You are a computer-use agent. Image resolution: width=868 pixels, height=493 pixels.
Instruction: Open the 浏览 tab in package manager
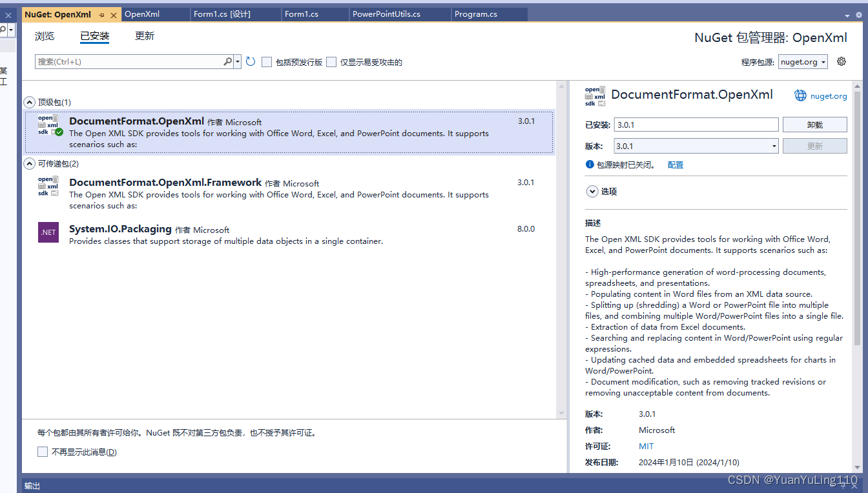tap(44, 35)
